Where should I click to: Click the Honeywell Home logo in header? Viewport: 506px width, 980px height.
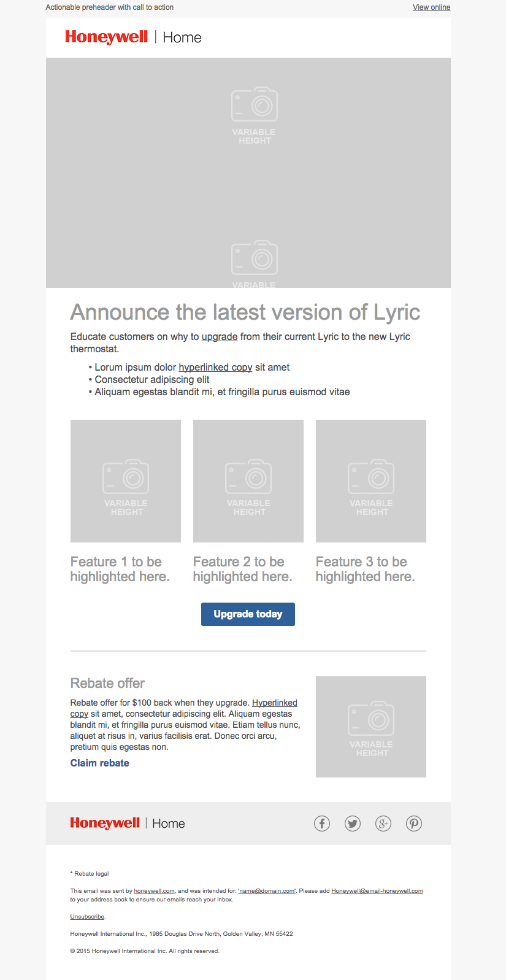tap(133, 37)
